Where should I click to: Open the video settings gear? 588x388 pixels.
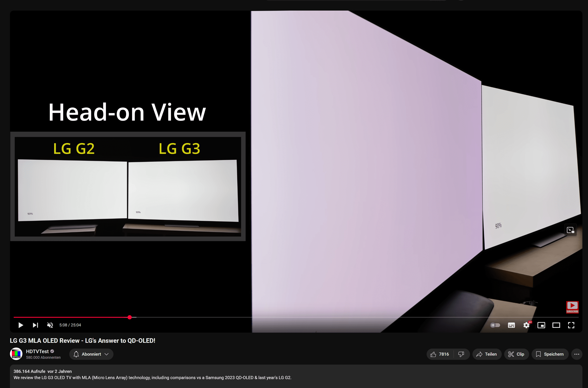click(x=526, y=325)
